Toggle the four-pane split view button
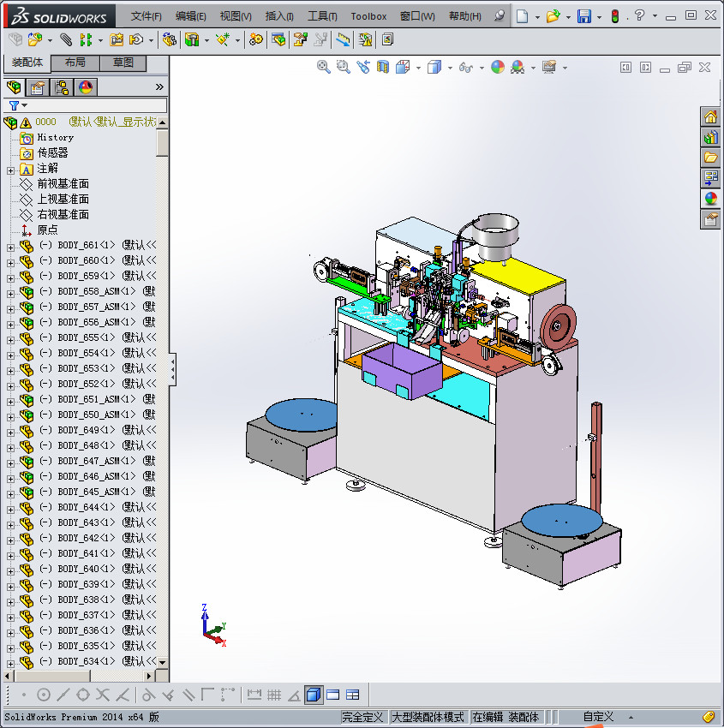 click(352, 695)
